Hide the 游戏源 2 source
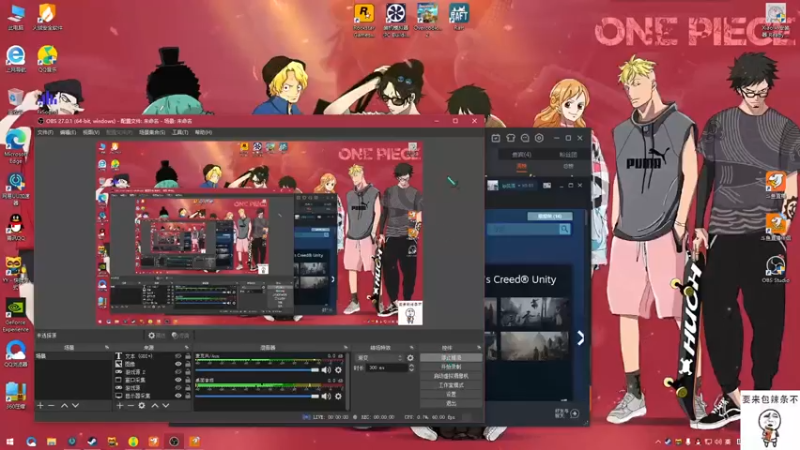800x450 pixels. tap(178, 372)
